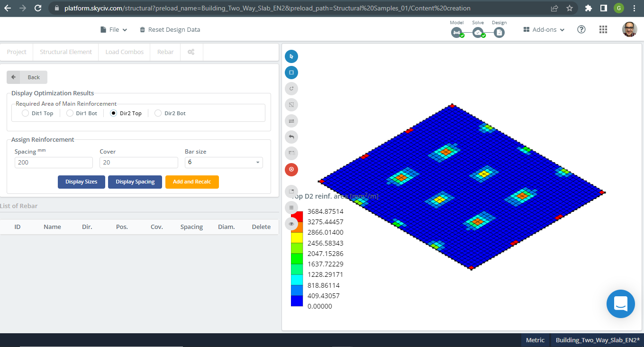Select the pointer selection tool
The height and width of the screenshot is (347, 644).
pos(291,56)
